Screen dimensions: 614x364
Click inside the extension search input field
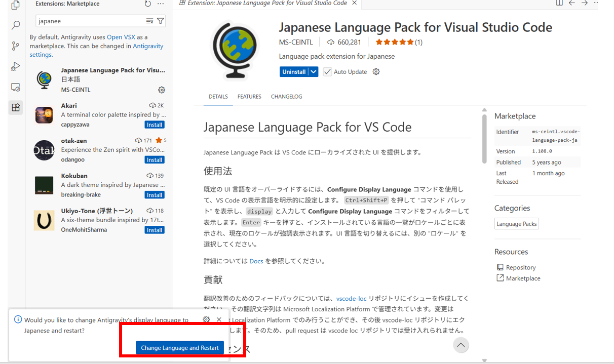(x=86, y=21)
